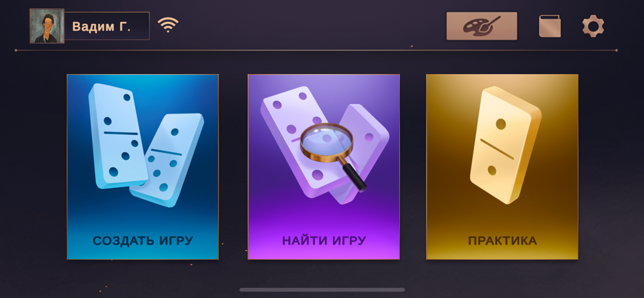Image resolution: width=644 pixels, height=298 pixels.
Task: Open settings via the gear icon
Action: pyautogui.click(x=593, y=26)
